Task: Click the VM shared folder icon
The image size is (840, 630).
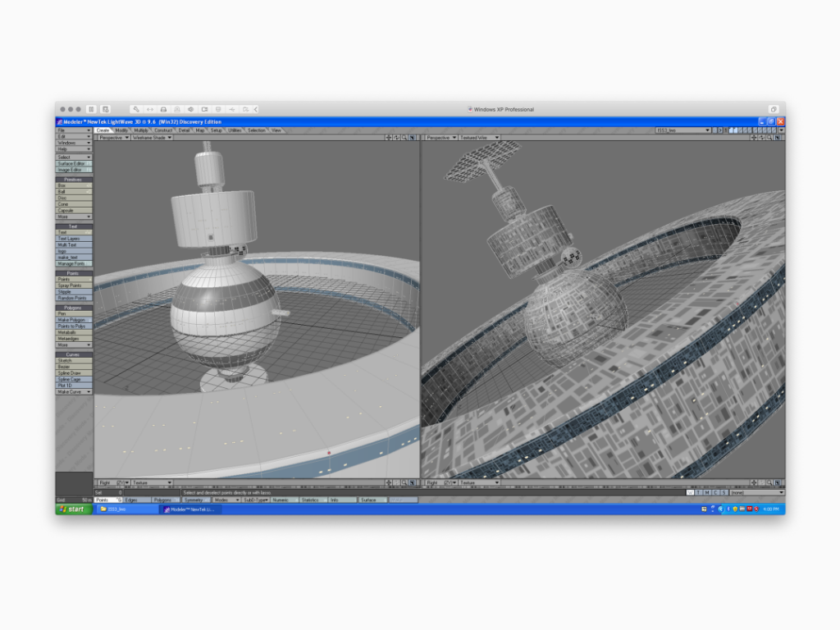Action: pos(246,109)
